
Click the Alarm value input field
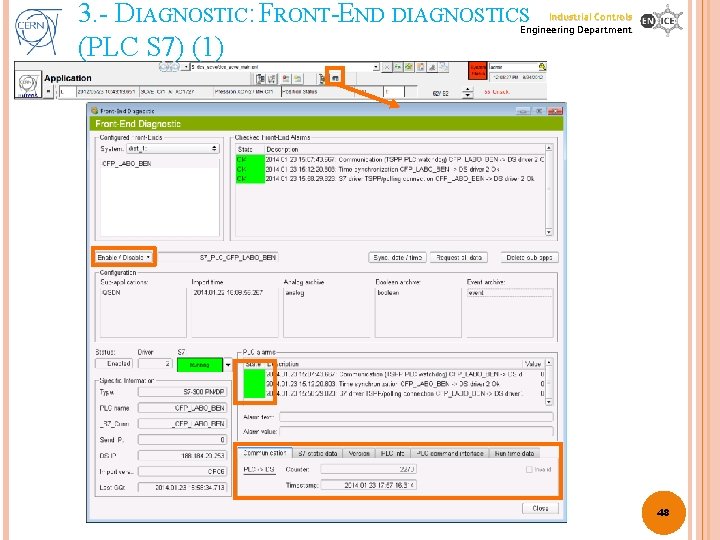(416, 431)
